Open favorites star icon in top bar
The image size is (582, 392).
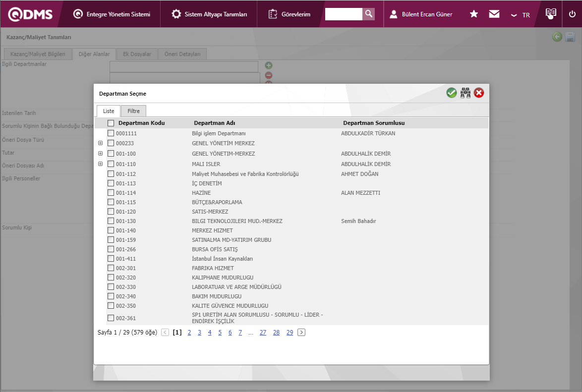pos(473,14)
